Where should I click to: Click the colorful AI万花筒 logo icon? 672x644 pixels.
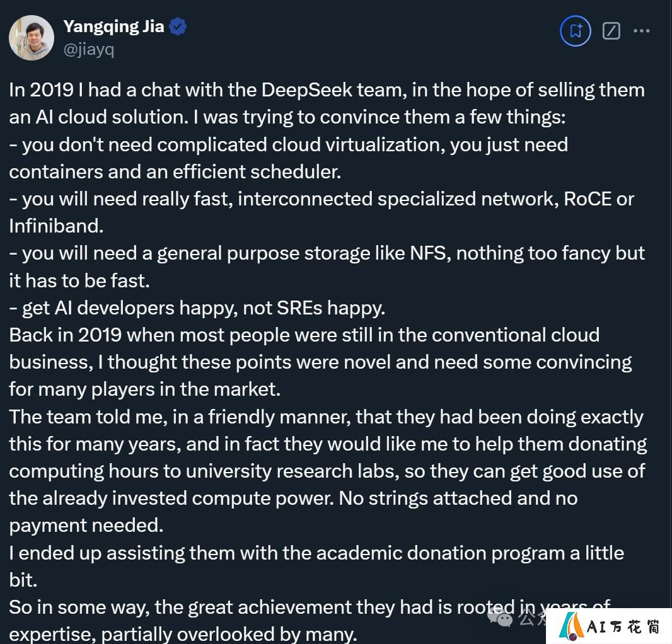tap(571, 626)
